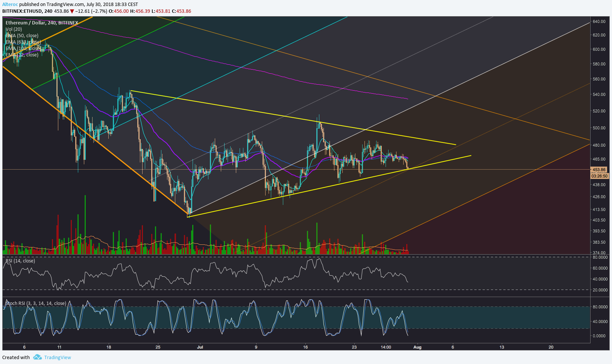The image size is (612, 364).
Task: Click the 413.50 price axis label
Action: click(x=599, y=209)
